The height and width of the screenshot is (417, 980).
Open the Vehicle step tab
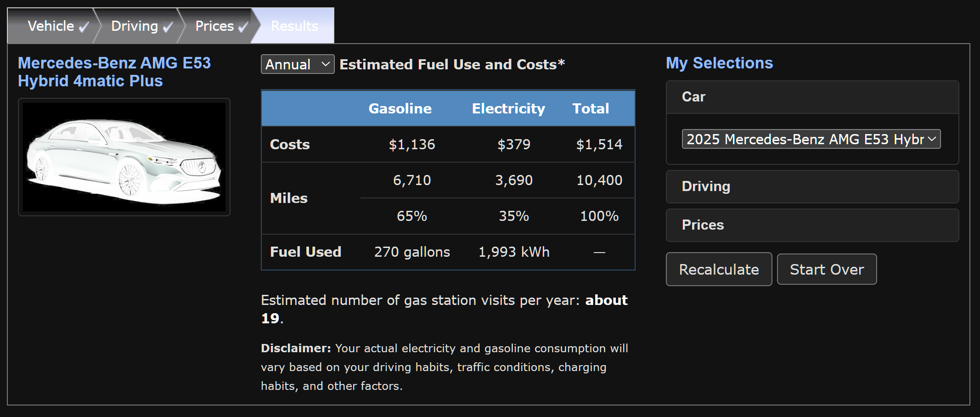click(x=51, y=26)
